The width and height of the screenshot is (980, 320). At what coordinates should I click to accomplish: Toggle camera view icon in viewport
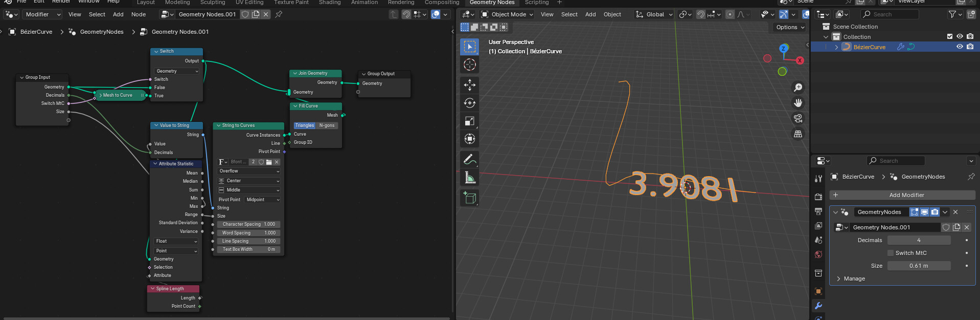click(797, 118)
